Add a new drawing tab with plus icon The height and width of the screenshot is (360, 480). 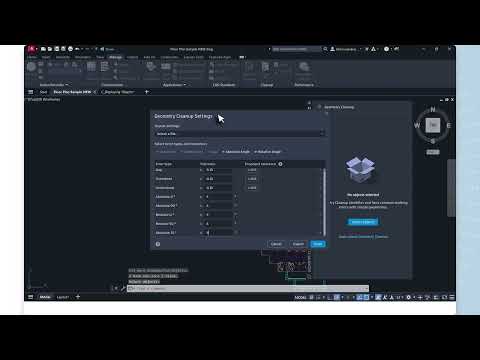(x=146, y=92)
